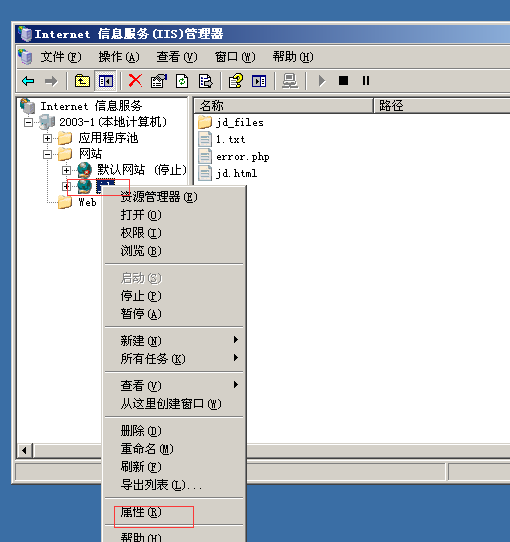510x542 pixels.
Task: Select the jd.html file name
Action: click(237, 173)
